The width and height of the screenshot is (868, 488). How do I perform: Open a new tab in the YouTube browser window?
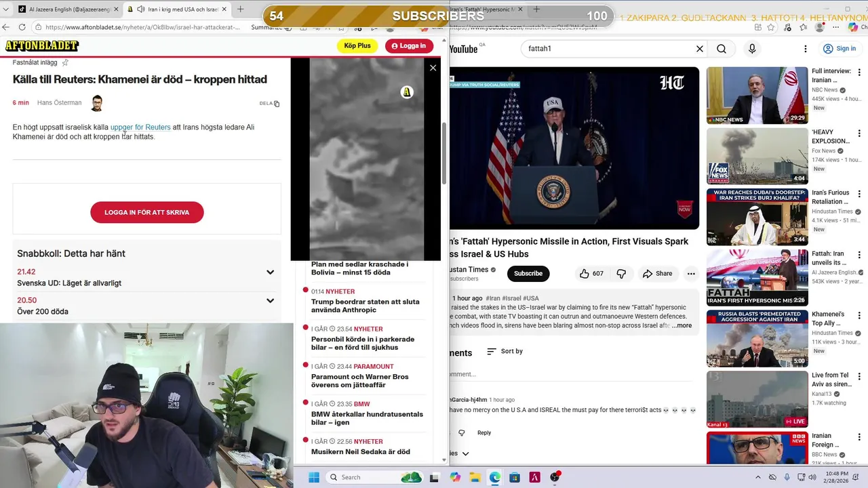coord(536,9)
